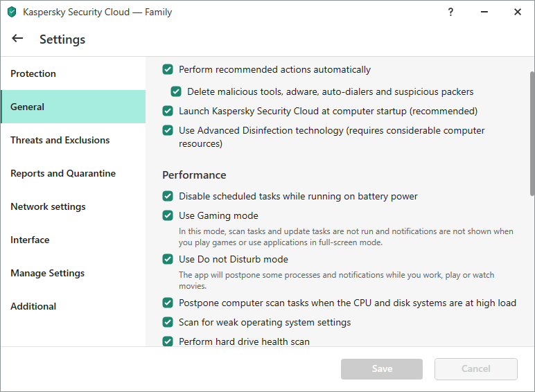The height and width of the screenshot is (392, 535).
Task: Switch to Interface settings section
Action: pyautogui.click(x=73, y=240)
